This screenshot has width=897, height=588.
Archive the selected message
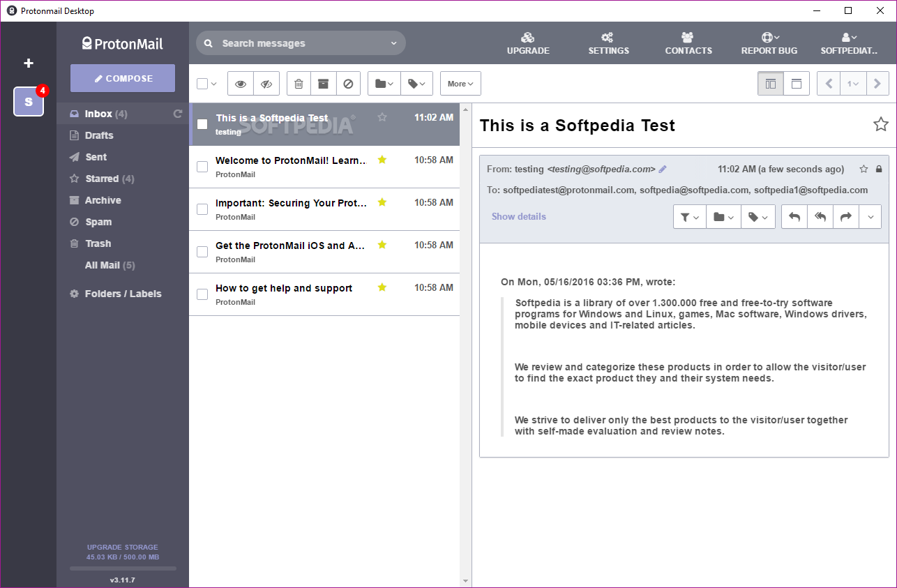[x=323, y=83]
